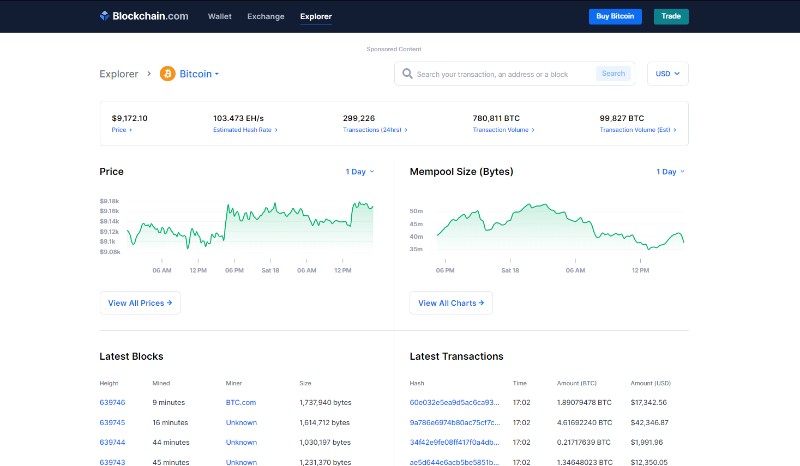Expand the Bitcoin currency dropdown
Viewport: 800px width, 466px height.
pos(199,73)
